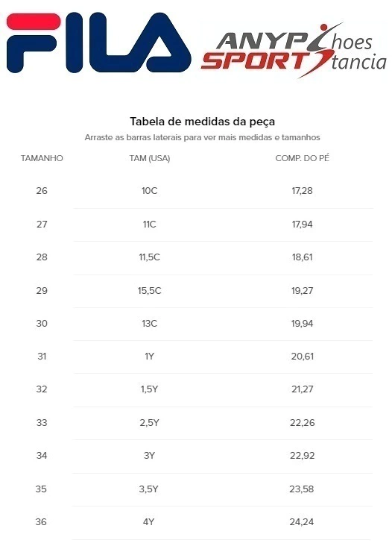Select the TAMANHO column header
Image resolution: width=392 pixels, height=549 pixels.
coord(42,158)
